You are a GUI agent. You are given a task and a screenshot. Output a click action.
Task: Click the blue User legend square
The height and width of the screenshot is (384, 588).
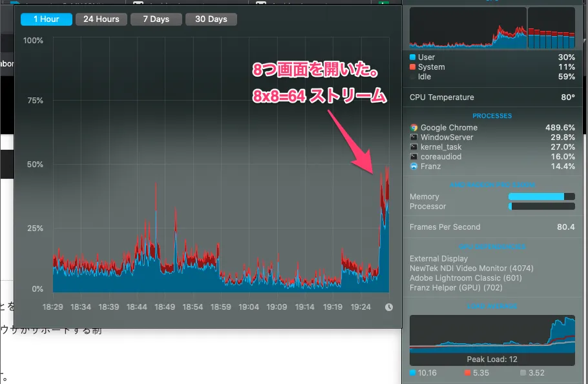coord(413,57)
